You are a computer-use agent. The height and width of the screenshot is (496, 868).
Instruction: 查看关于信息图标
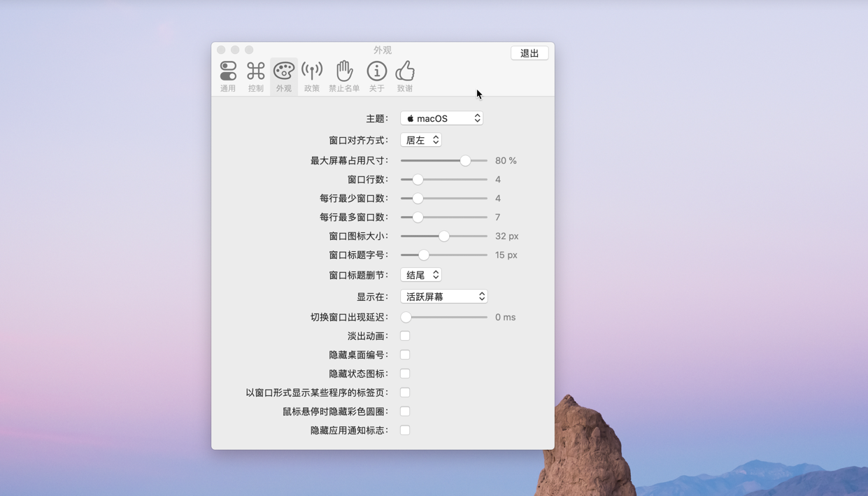click(x=377, y=70)
